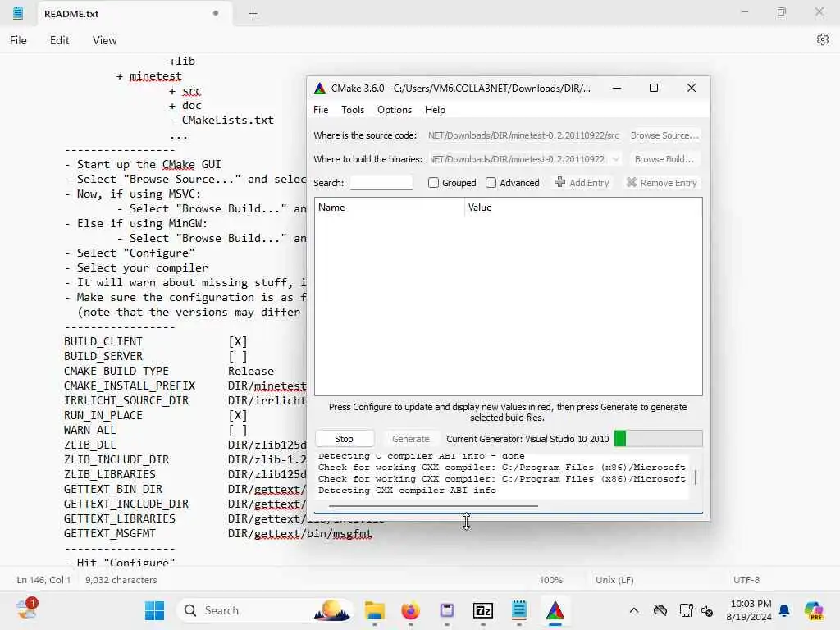Viewport: 840px width, 630px height.
Task: Open notifications bell icon
Action: pos(784,610)
